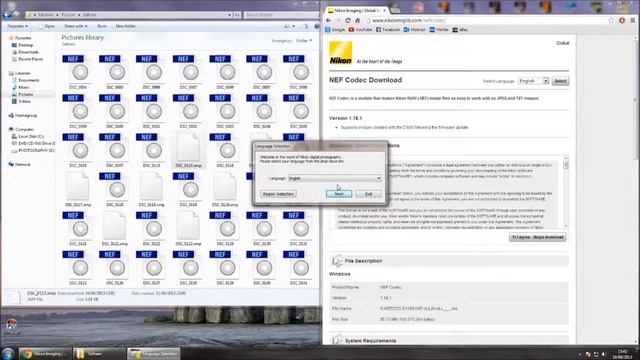Image resolution: width=640 pixels, height=360 pixels.
Task: Open the Language dropdown in dialog
Action: pyautogui.click(x=335, y=178)
